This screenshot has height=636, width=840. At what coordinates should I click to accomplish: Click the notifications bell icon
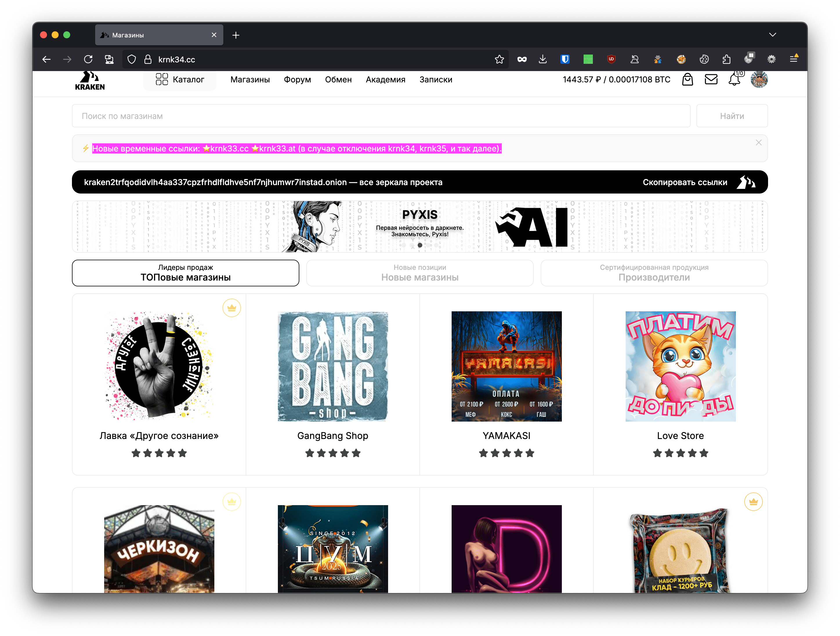tap(734, 79)
